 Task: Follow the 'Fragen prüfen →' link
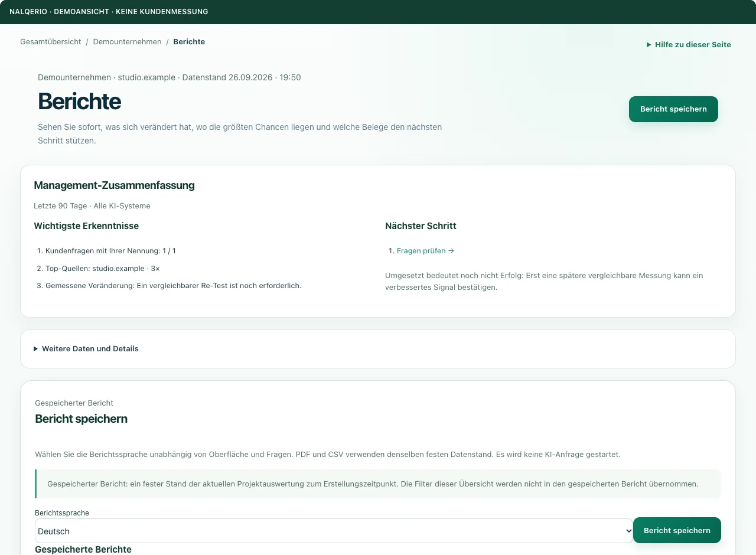click(x=425, y=251)
